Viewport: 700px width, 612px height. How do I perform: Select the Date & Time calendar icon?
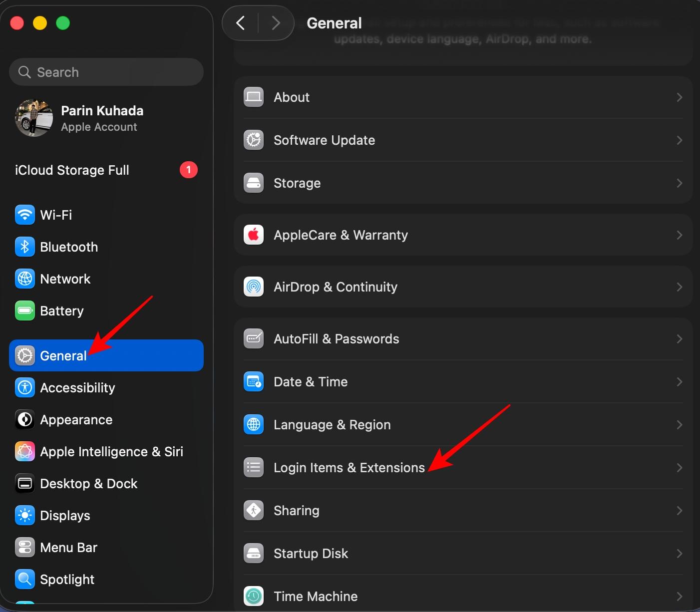pos(254,382)
